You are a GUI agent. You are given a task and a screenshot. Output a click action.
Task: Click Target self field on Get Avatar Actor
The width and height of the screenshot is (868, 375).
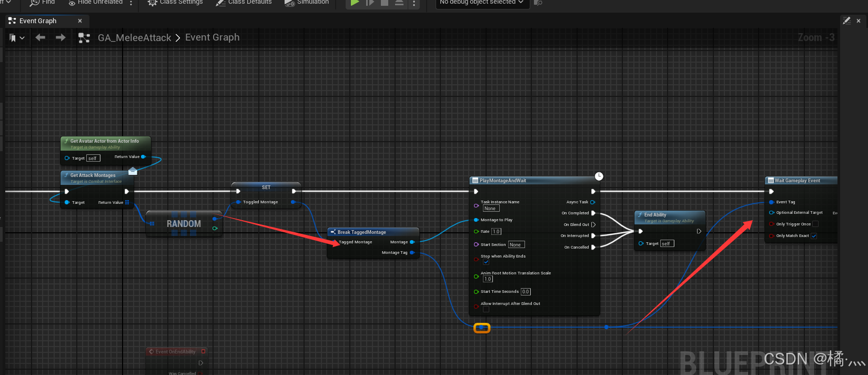tap(93, 158)
